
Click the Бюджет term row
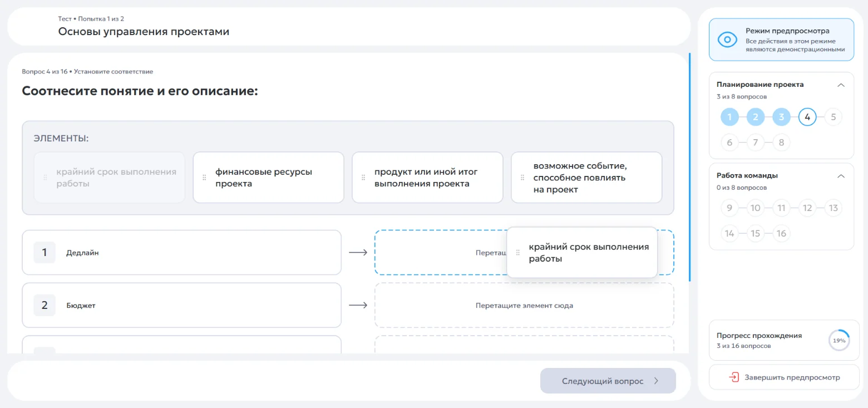[x=181, y=305]
